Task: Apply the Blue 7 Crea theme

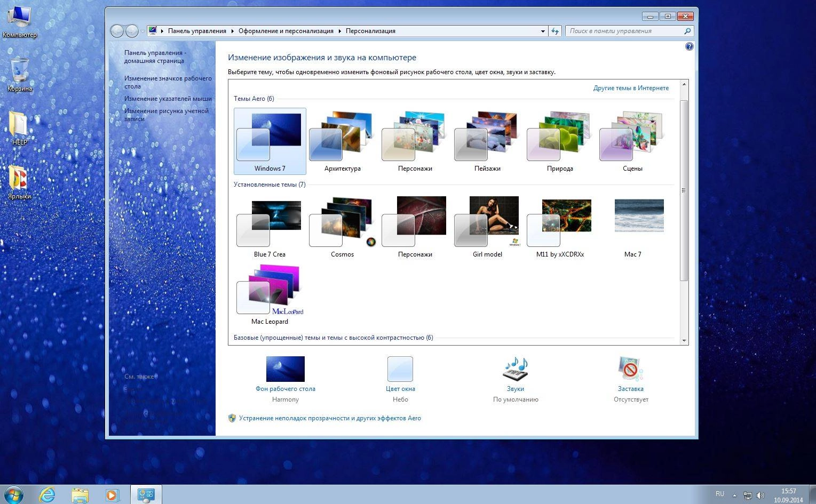Action: click(x=270, y=227)
